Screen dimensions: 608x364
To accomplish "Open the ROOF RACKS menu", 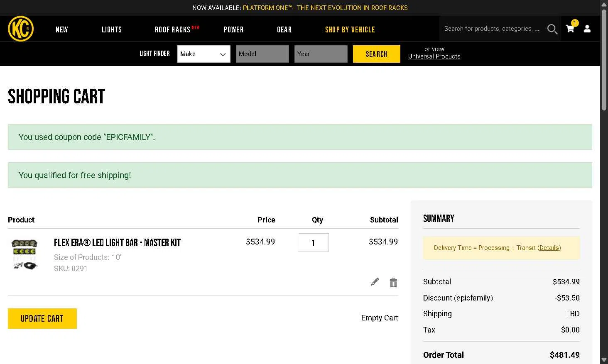I will pyautogui.click(x=173, y=29).
